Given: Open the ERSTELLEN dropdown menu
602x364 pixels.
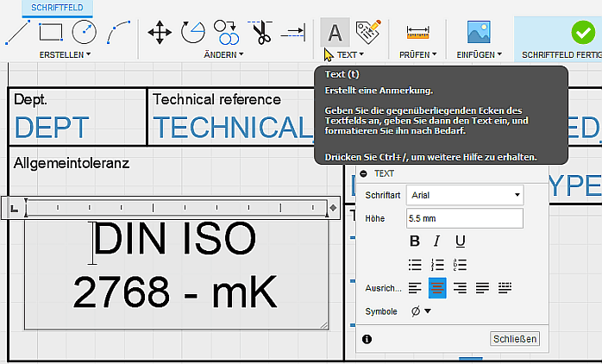Looking at the screenshot, I should click(65, 54).
